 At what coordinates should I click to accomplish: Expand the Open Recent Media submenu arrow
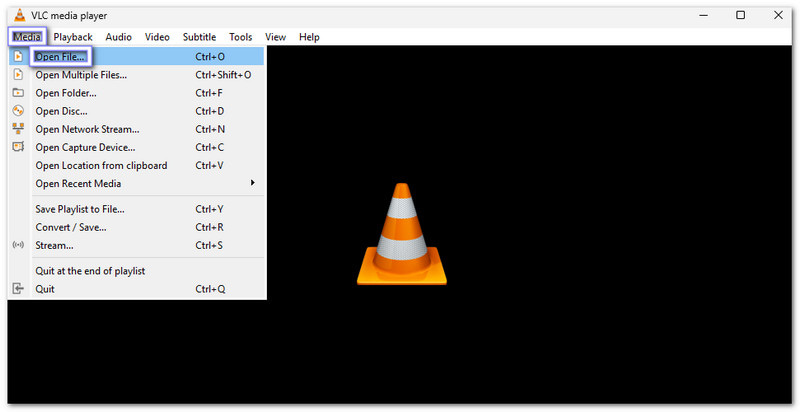point(252,183)
